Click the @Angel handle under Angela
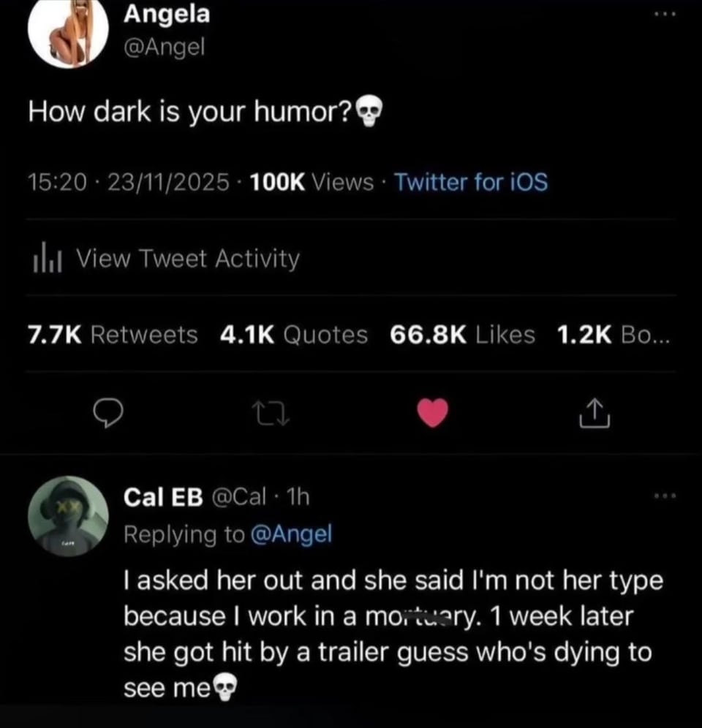 [165, 47]
